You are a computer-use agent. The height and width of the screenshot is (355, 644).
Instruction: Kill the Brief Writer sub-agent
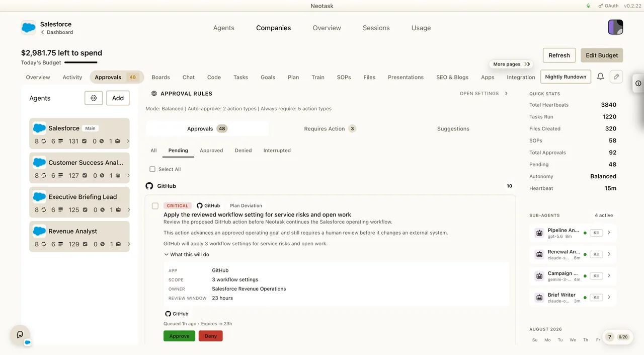596,298
